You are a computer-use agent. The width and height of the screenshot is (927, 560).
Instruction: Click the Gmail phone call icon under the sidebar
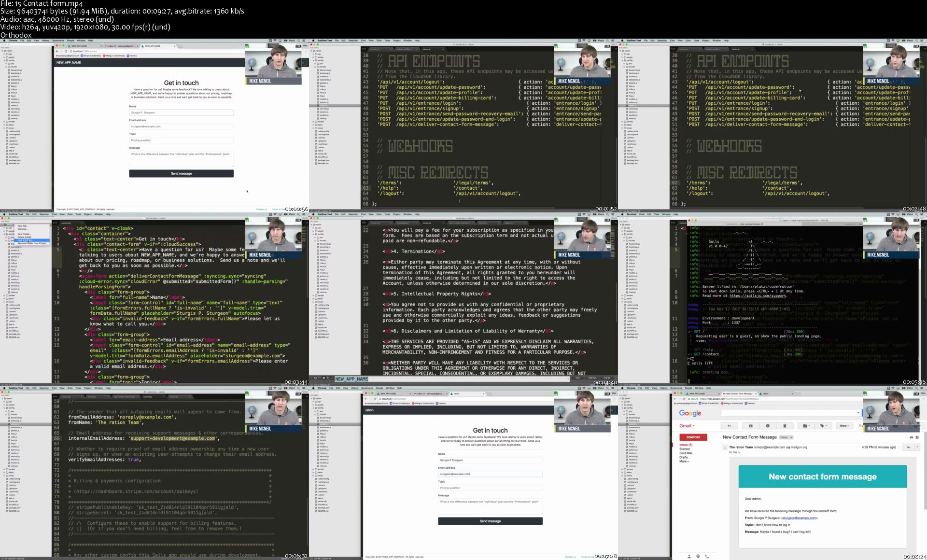pos(707,557)
